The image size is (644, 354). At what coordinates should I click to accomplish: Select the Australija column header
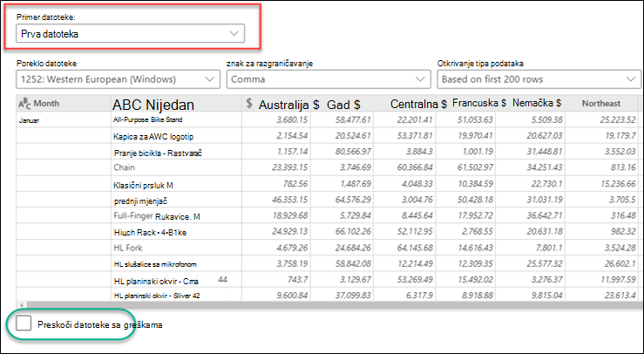(276, 103)
